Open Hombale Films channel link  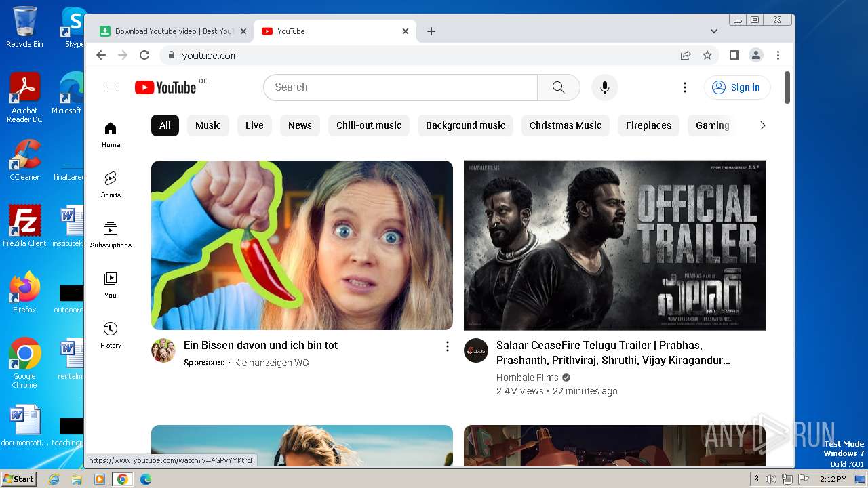pos(528,378)
